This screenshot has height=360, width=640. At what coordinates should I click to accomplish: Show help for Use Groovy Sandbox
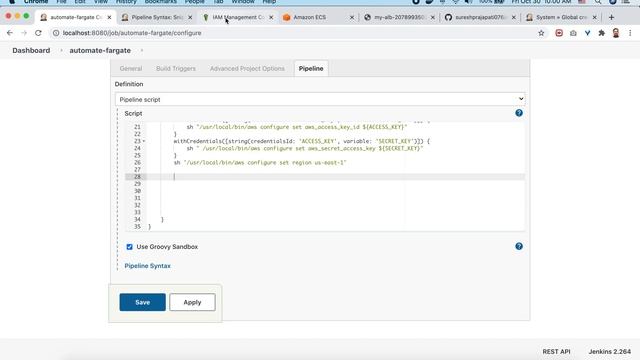pyautogui.click(x=519, y=246)
